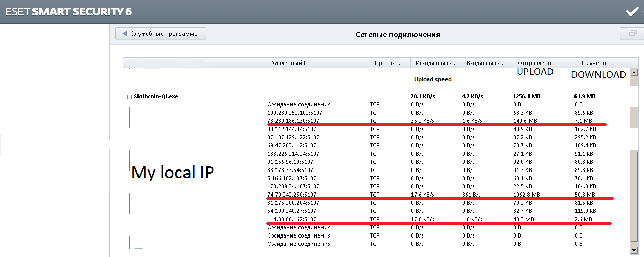Click the 43.3 MB sent value

(x=523, y=219)
